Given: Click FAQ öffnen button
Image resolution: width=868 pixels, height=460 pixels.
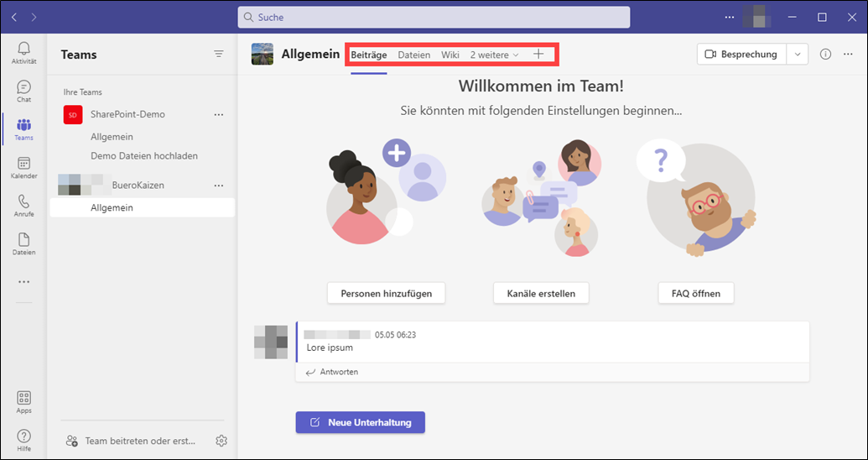Looking at the screenshot, I should tap(696, 293).
